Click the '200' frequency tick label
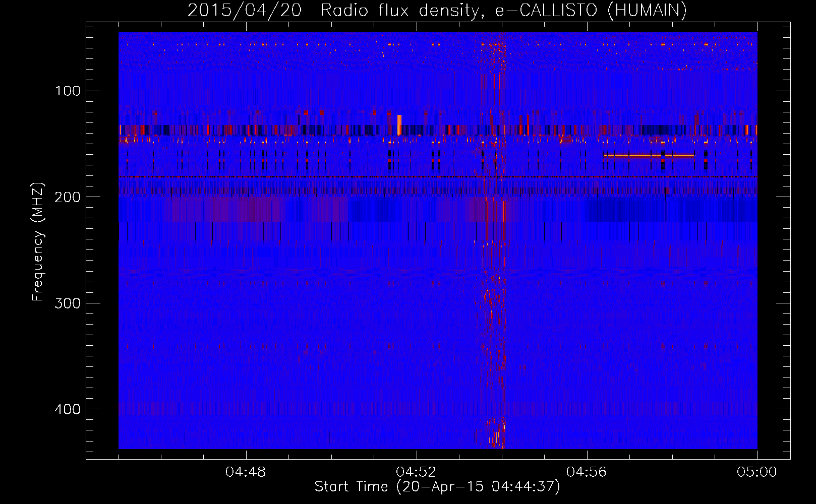816x504 pixels. [68, 197]
